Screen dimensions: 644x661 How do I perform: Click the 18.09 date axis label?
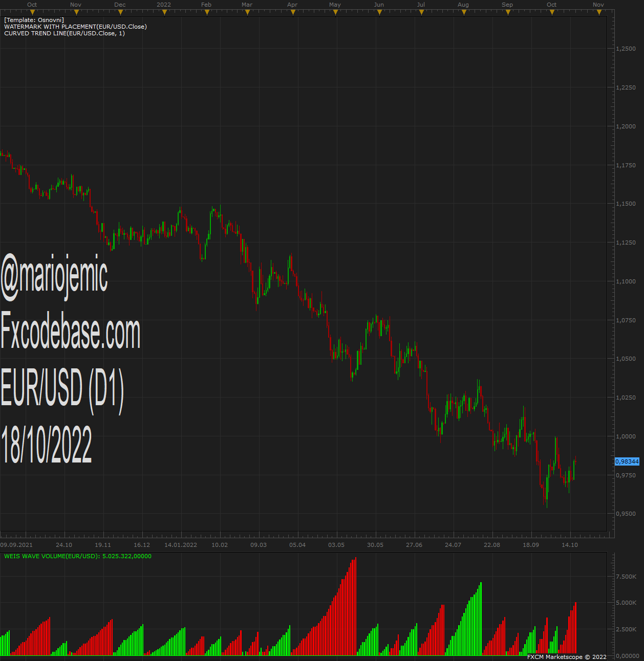(531, 545)
